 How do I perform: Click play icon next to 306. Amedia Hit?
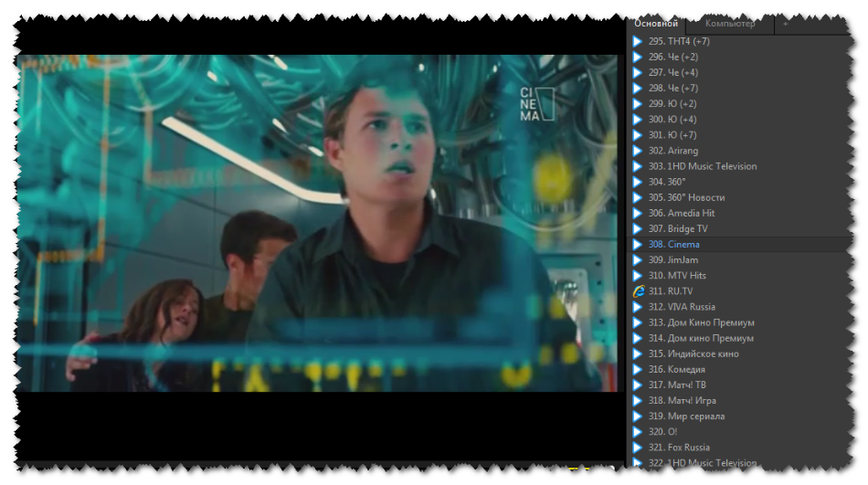(638, 213)
